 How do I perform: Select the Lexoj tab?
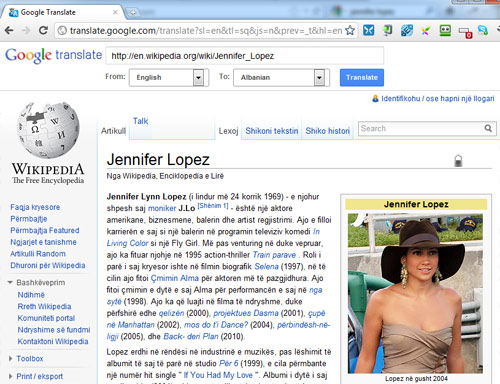228,131
